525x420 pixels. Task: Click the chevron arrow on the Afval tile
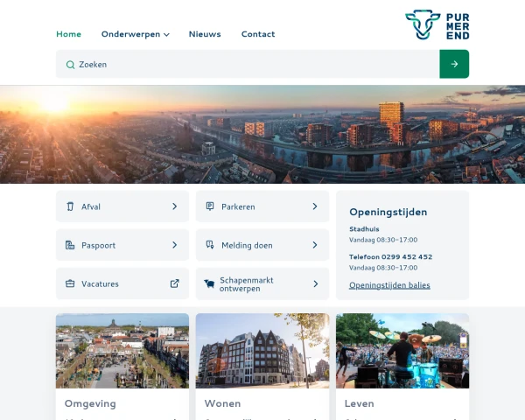click(174, 206)
